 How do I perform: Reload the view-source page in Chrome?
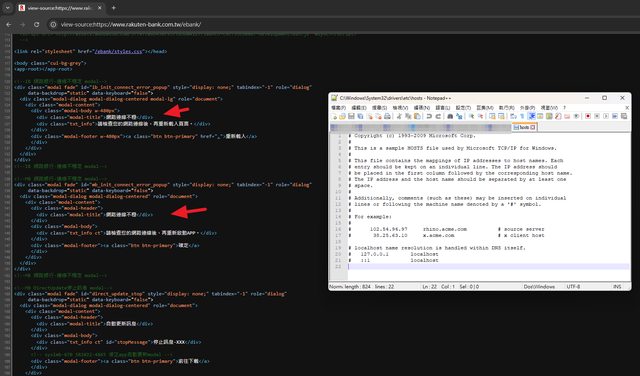tap(36, 24)
